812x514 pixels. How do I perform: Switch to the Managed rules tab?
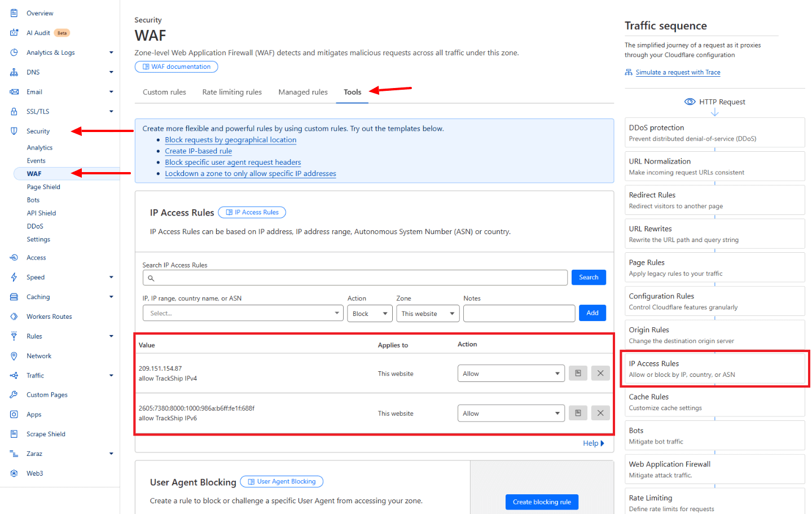coord(302,92)
